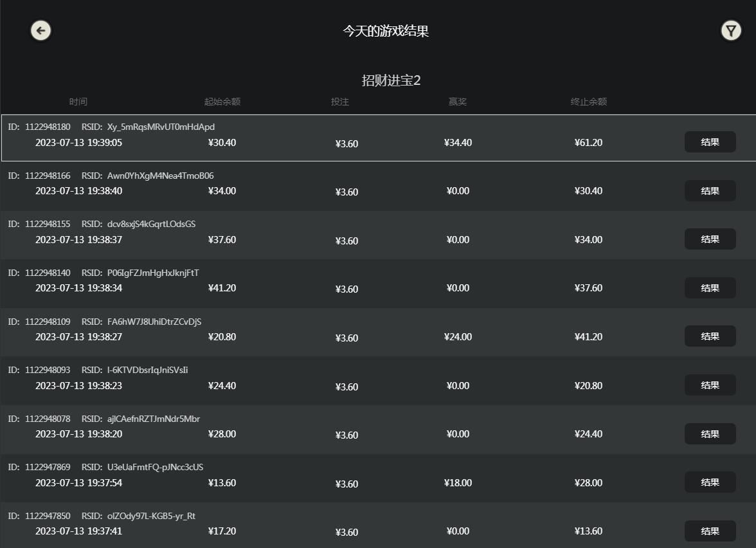
Task: Open the filter funnel icon
Action: pos(731,30)
